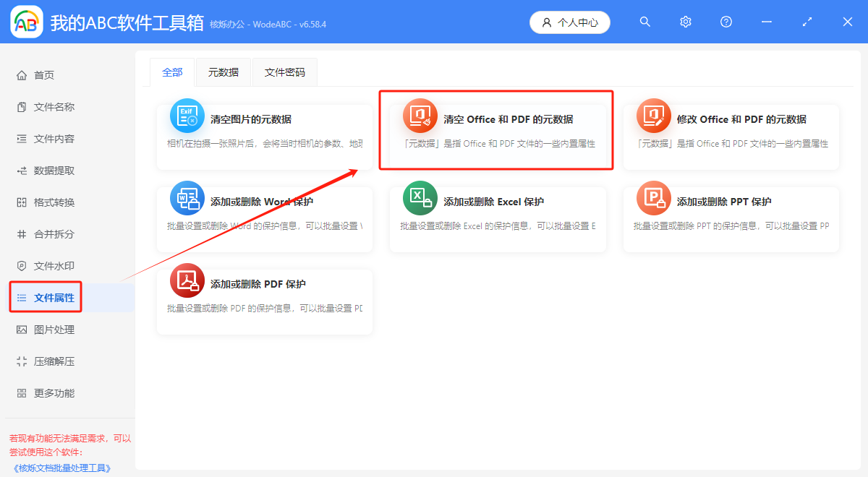Click the conversion icon beside 格式转换
The image size is (868, 477).
coord(22,202)
